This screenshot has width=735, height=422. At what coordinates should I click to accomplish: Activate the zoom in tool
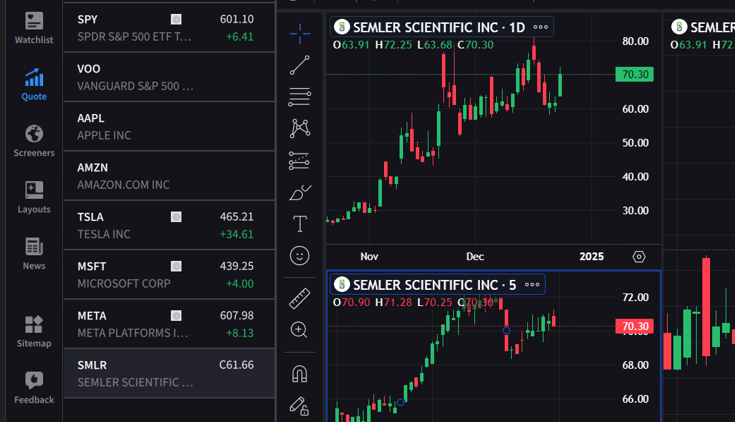[x=299, y=330]
